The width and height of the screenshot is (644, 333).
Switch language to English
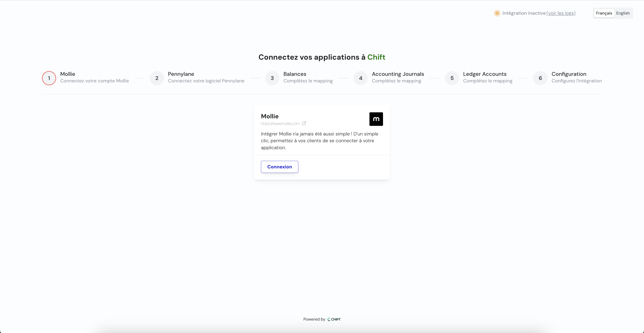click(x=623, y=13)
